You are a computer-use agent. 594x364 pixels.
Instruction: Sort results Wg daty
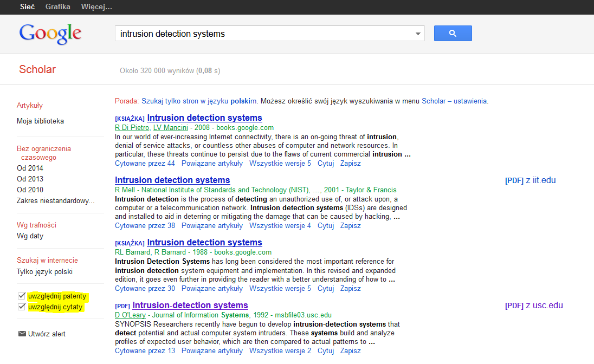click(30, 236)
